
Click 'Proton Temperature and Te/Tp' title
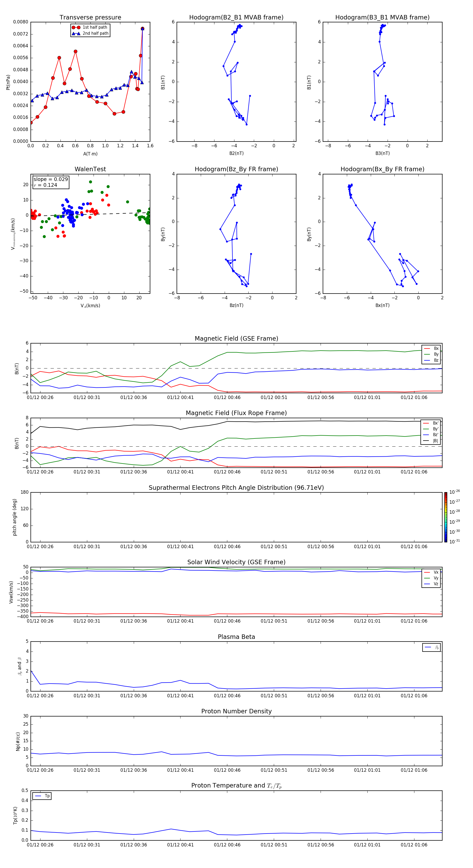click(x=236, y=786)
